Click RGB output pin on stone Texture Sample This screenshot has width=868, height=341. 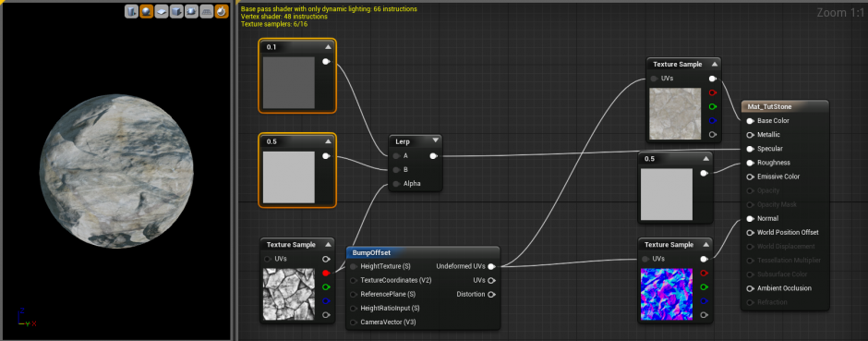[x=713, y=79]
